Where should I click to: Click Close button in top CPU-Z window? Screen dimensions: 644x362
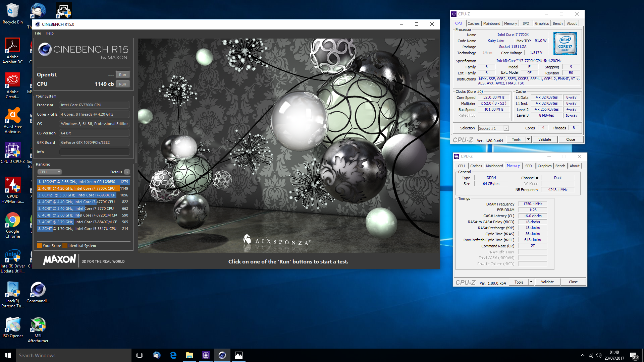571,140
